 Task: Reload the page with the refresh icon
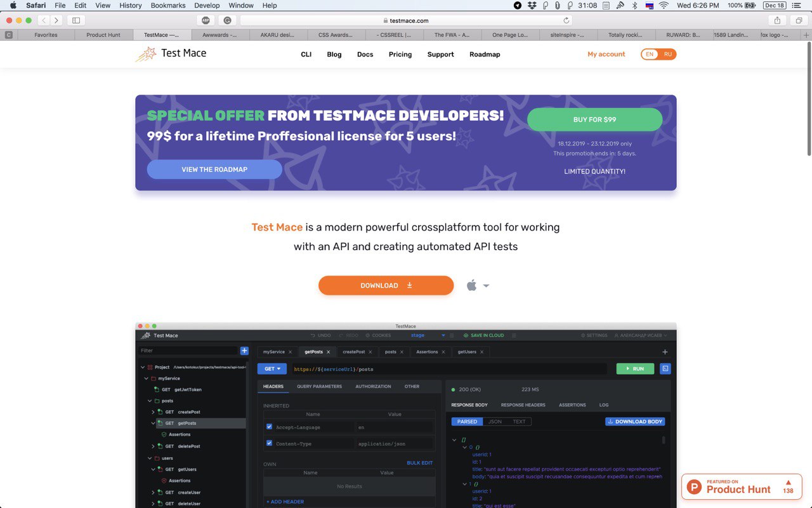tap(566, 20)
